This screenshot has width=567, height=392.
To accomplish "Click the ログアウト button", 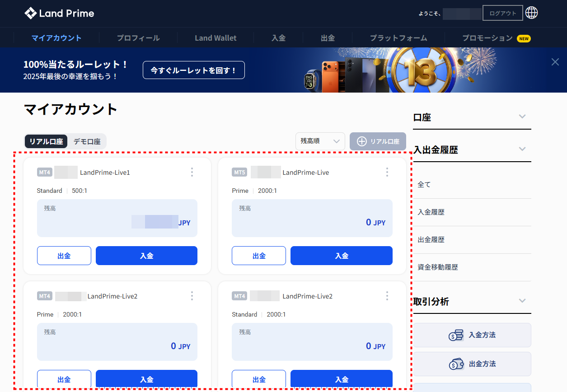I will tap(503, 13).
